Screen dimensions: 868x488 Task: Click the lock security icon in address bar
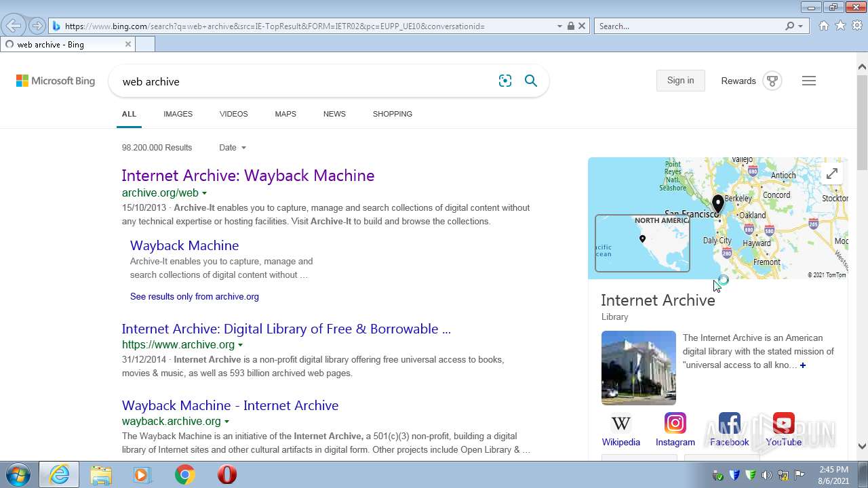point(571,26)
